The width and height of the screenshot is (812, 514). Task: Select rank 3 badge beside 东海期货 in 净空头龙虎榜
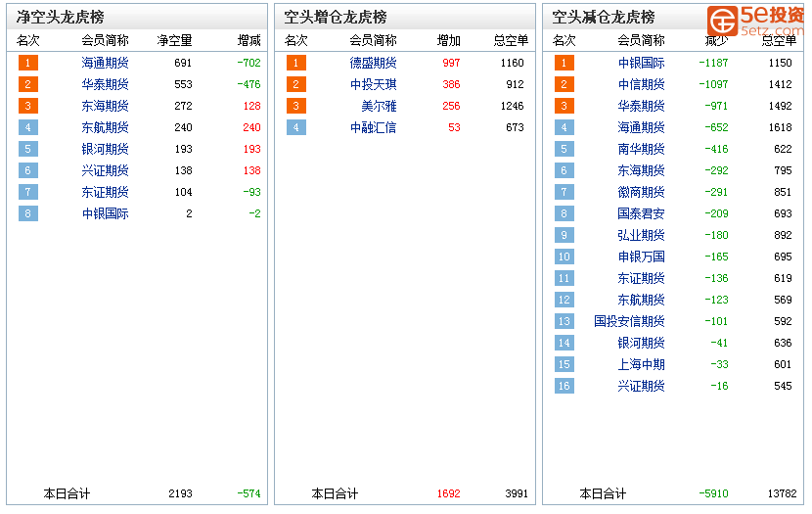point(28,106)
